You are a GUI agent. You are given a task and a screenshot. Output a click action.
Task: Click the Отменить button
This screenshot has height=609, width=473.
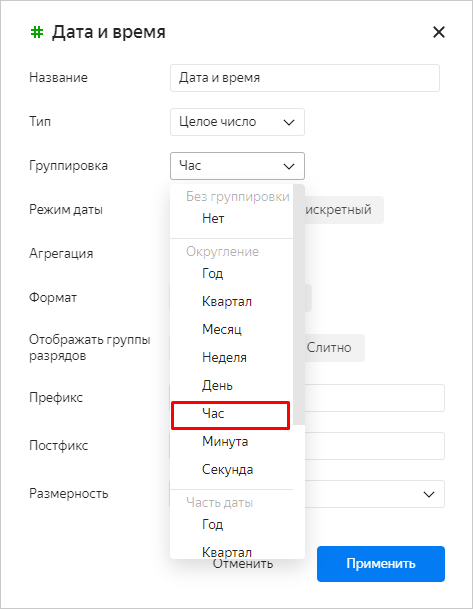[x=243, y=564]
